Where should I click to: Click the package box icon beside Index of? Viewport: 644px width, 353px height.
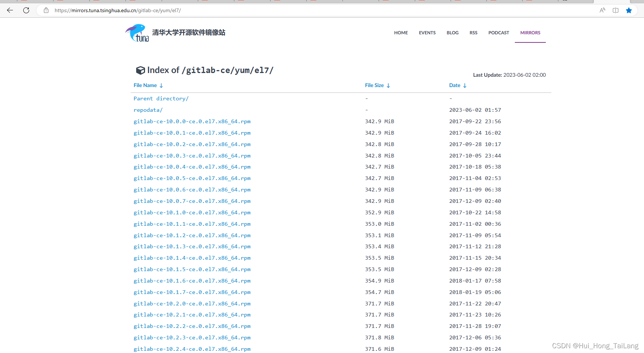140,70
